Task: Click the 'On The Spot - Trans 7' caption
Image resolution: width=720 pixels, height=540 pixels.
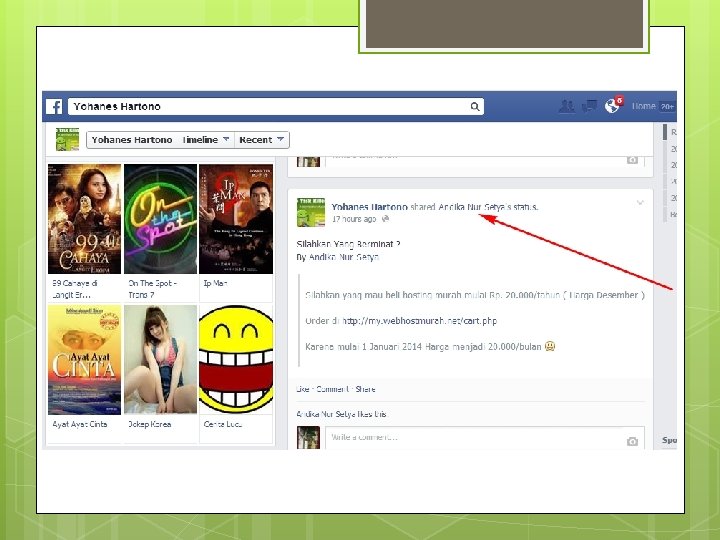Action: coord(152,289)
